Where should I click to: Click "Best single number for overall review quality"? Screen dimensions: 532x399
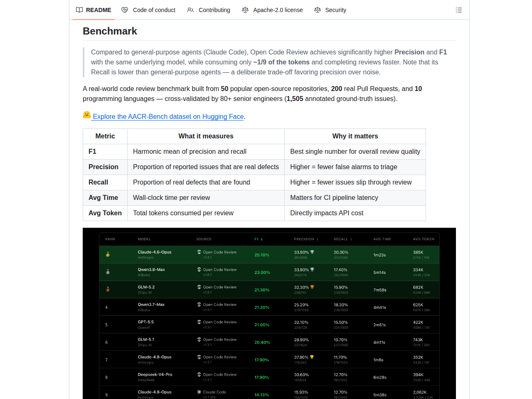[355, 152]
